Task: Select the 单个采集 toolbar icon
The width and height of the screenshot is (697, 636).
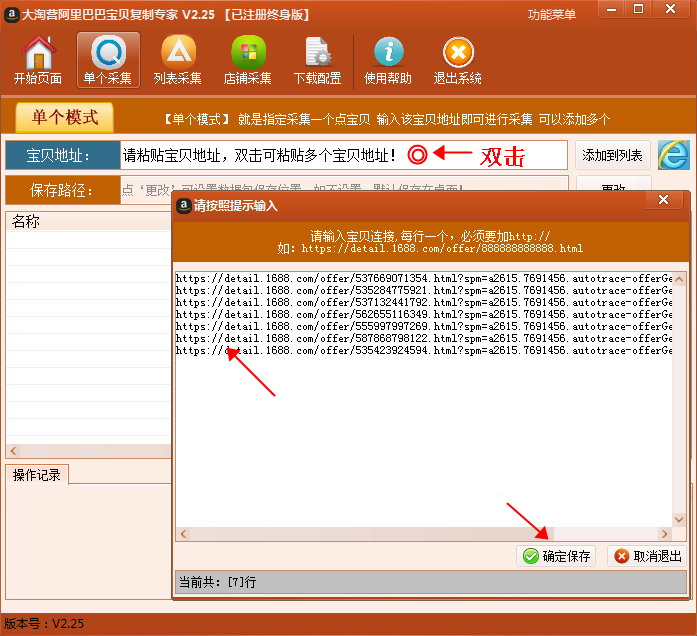Action: 108,60
